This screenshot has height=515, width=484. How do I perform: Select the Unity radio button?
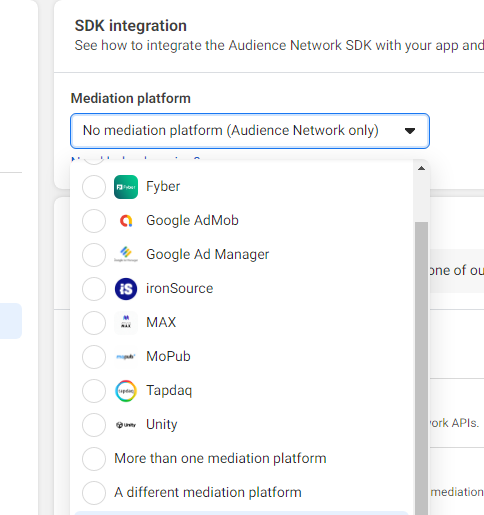[94, 425]
